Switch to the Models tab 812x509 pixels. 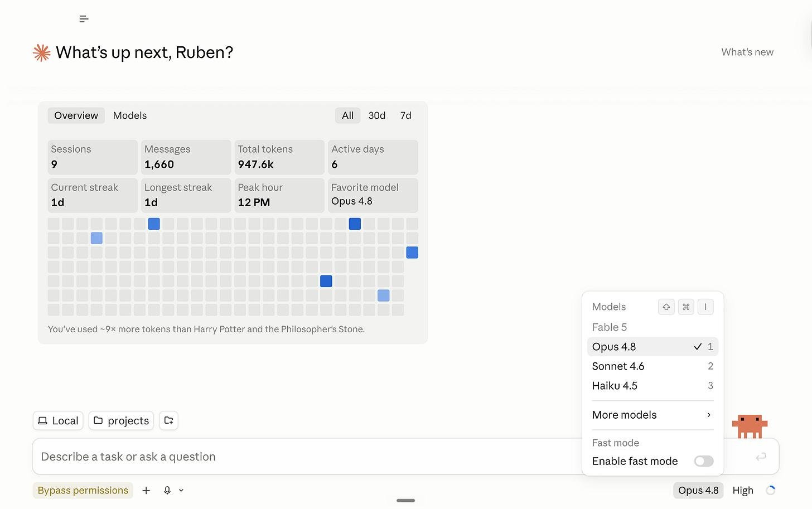click(130, 115)
